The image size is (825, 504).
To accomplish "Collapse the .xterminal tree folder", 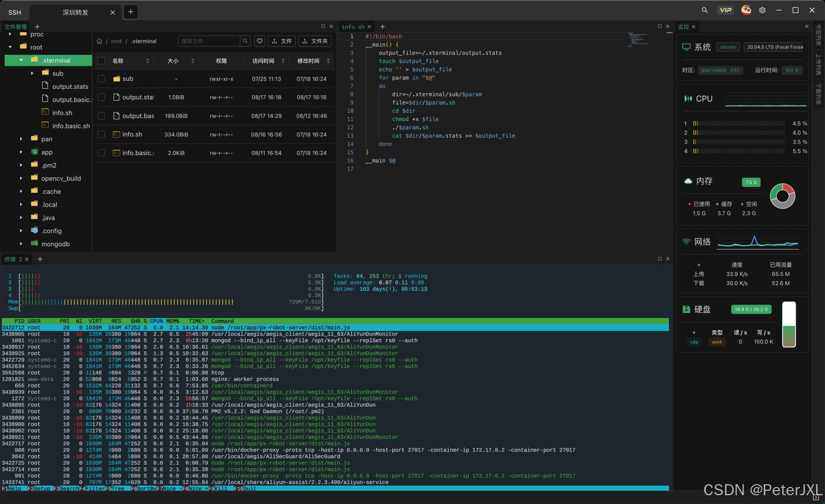I will 21,60.
